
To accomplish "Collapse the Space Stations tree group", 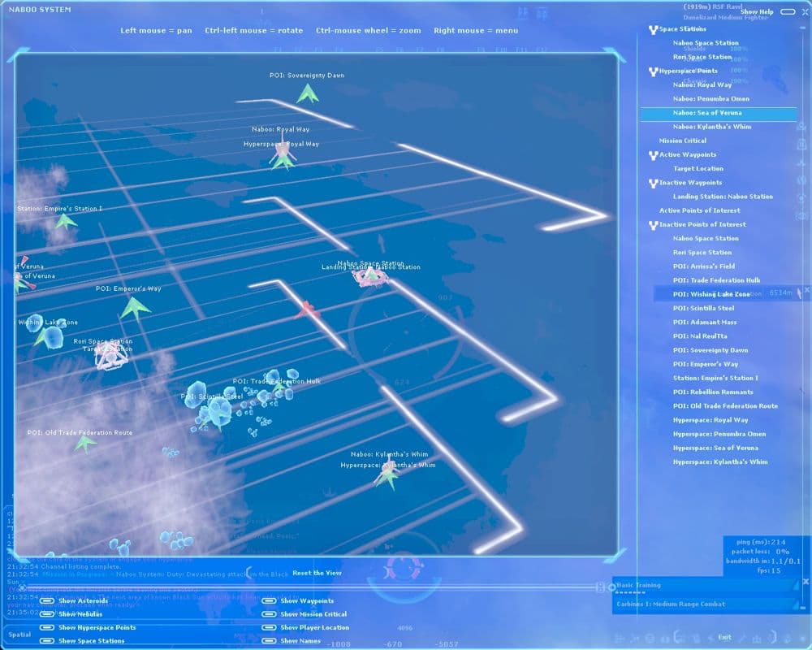I will click(653, 30).
